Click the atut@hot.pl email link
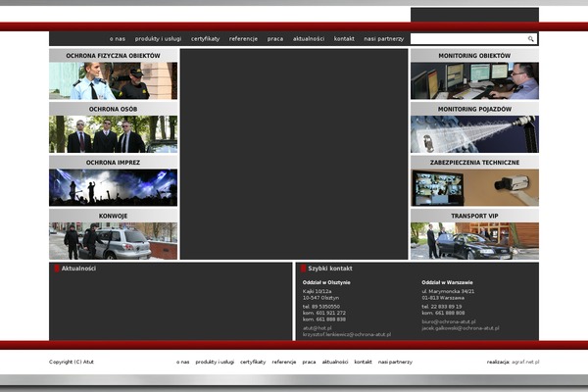 [318, 328]
